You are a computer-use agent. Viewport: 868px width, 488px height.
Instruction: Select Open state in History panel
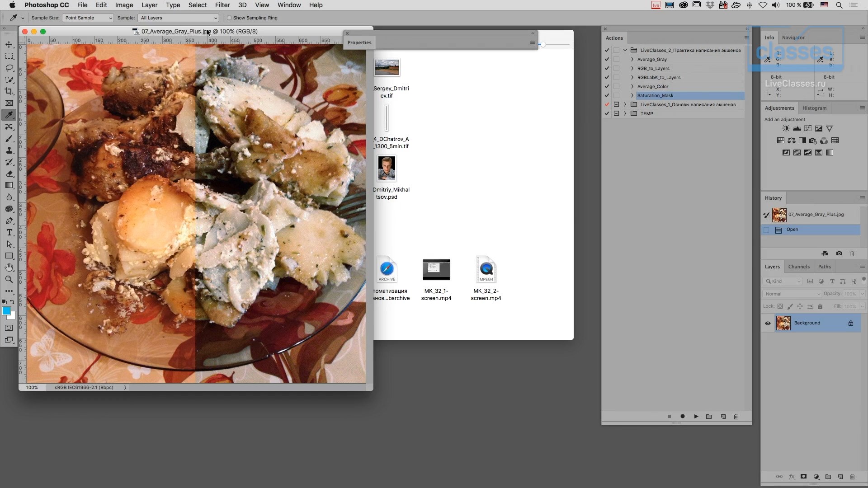[811, 230]
